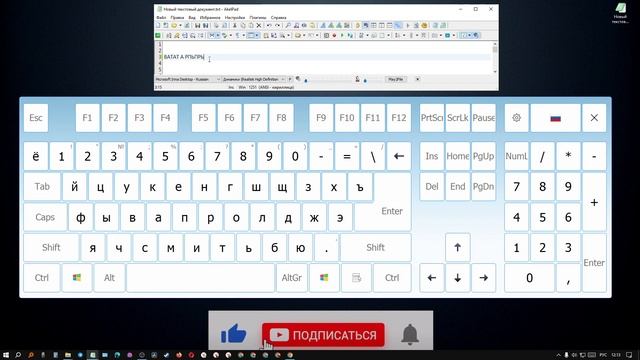This screenshot has width=640, height=360.
Task: Click the Russian flag language key
Action: (x=555, y=118)
